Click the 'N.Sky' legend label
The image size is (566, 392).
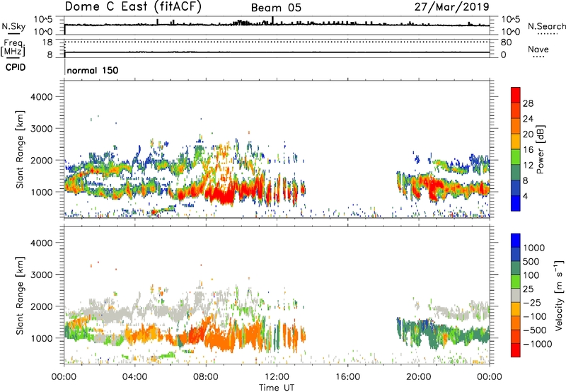(x=13, y=26)
